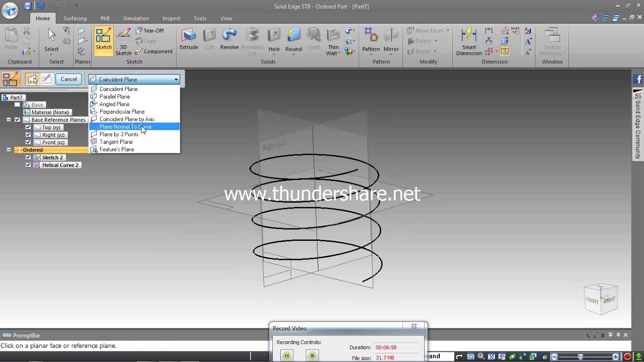Close the PromptBar panel
The image size is (644, 362).
pyautogui.click(x=626, y=335)
